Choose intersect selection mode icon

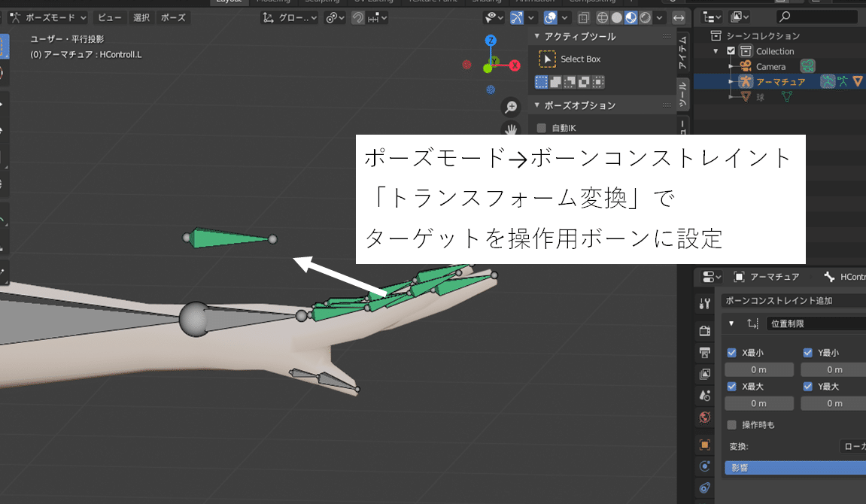(598, 82)
